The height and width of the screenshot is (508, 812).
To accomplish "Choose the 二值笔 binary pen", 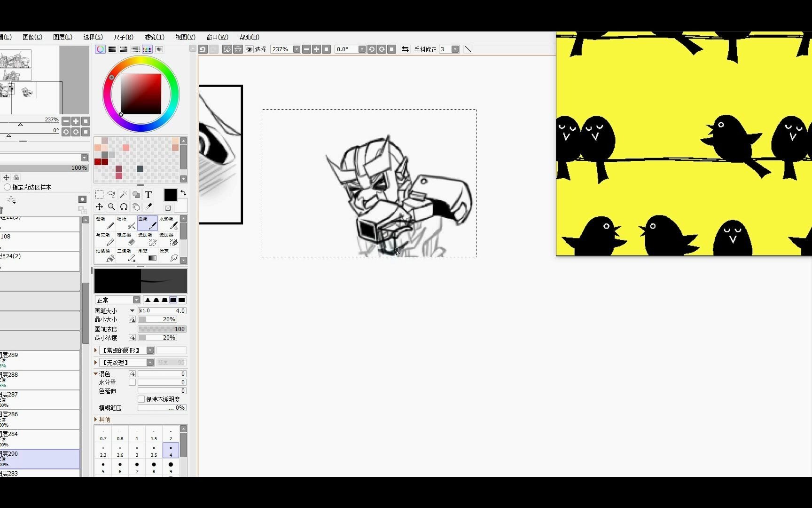I will (x=126, y=255).
